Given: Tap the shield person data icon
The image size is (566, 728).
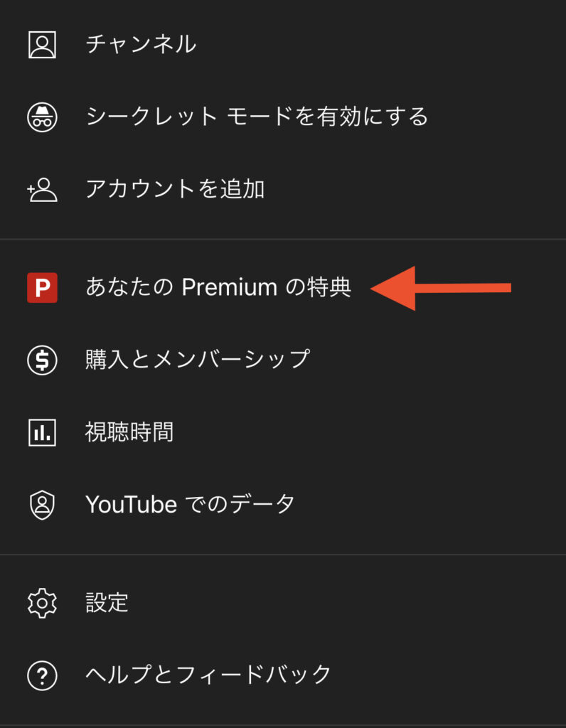Looking at the screenshot, I should 42,505.
